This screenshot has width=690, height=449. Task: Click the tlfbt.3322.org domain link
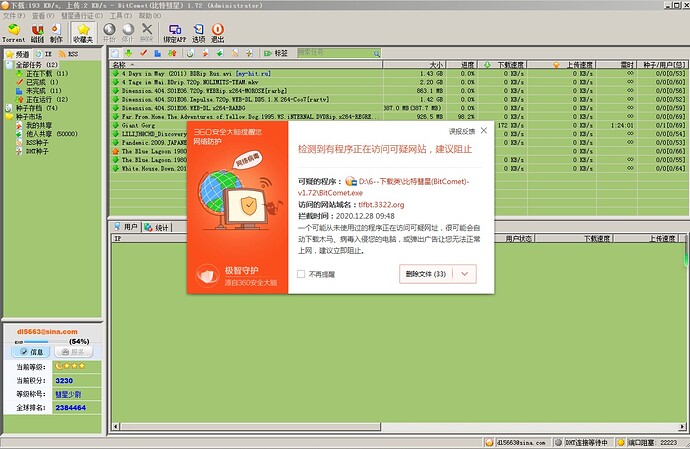tap(381, 205)
